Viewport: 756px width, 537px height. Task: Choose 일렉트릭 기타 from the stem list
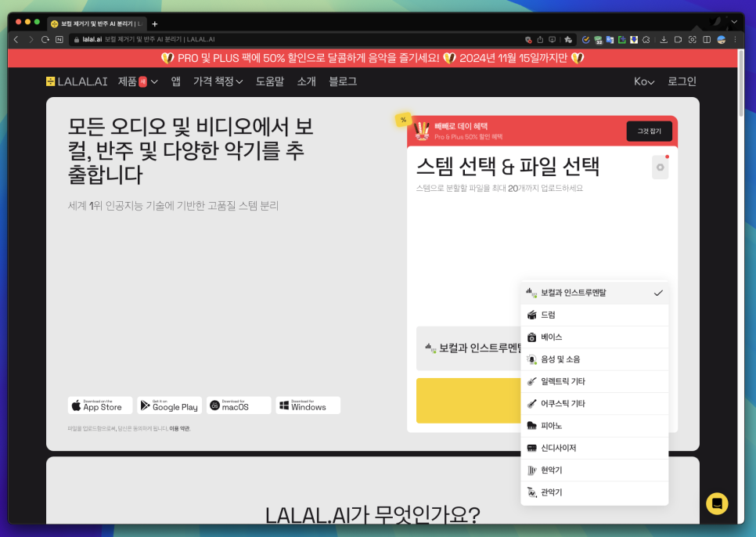point(595,381)
